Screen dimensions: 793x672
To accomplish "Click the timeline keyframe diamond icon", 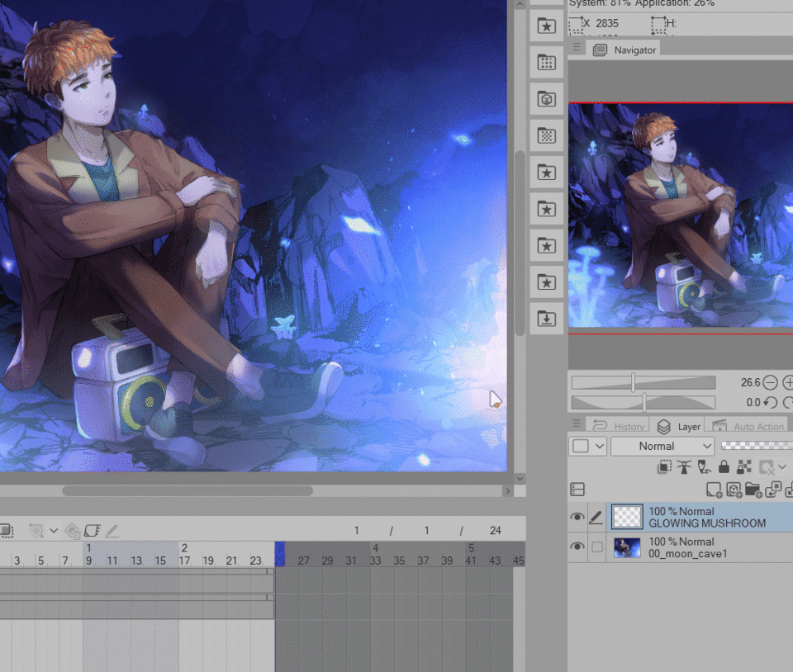I will tap(36, 531).
